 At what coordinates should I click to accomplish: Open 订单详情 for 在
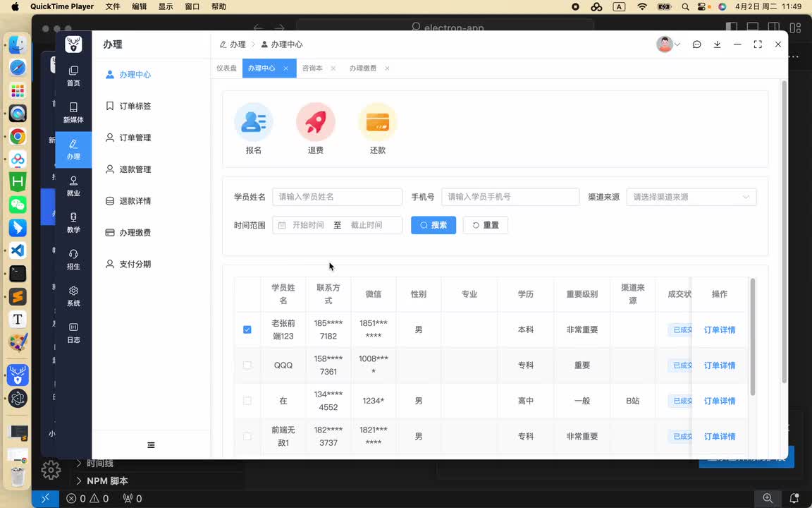click(719, 401)
